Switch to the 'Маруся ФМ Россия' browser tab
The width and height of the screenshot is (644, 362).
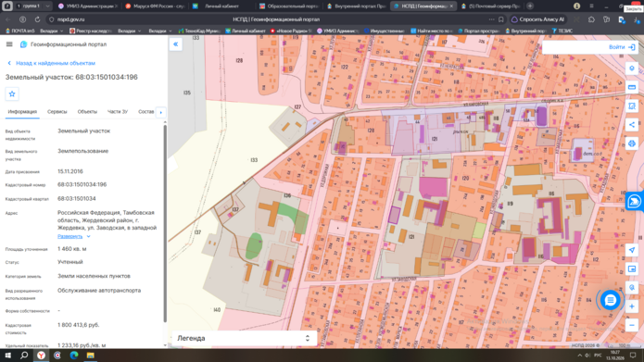pos(155,6)
